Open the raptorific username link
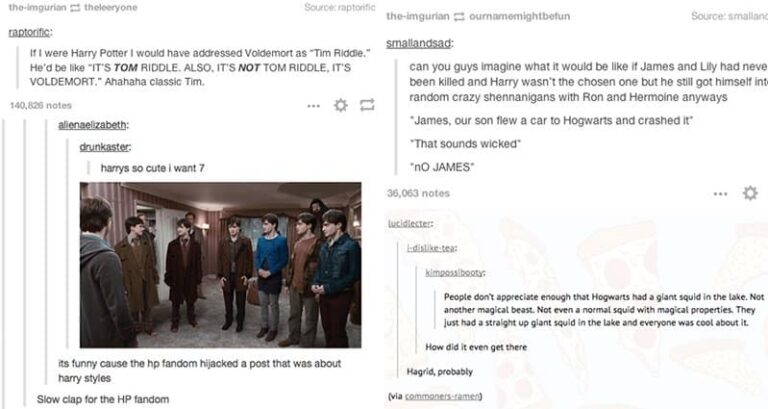Viewport: 768px width, 409px height. tap(29, 32)
